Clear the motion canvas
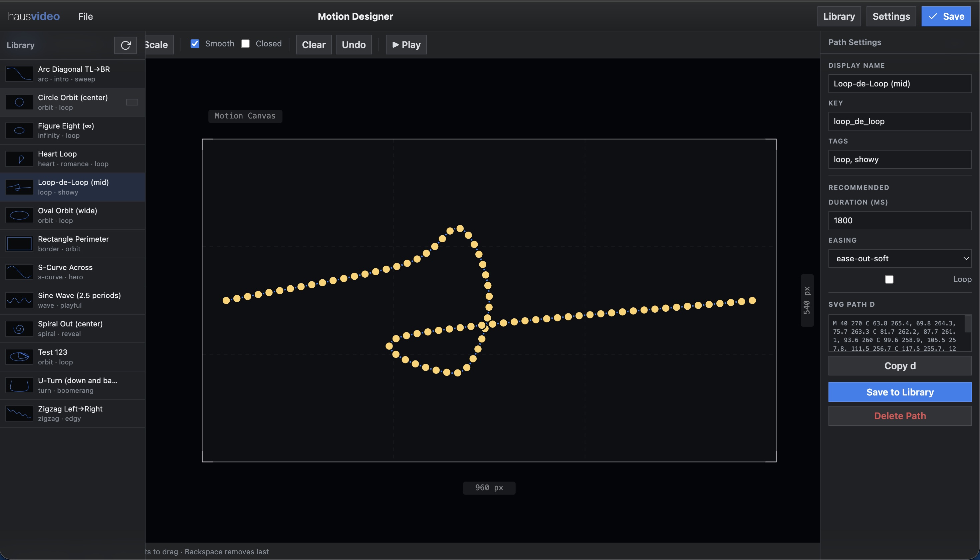Image resolution: width=980 pixels, height=560 pixels. [313, 45]
